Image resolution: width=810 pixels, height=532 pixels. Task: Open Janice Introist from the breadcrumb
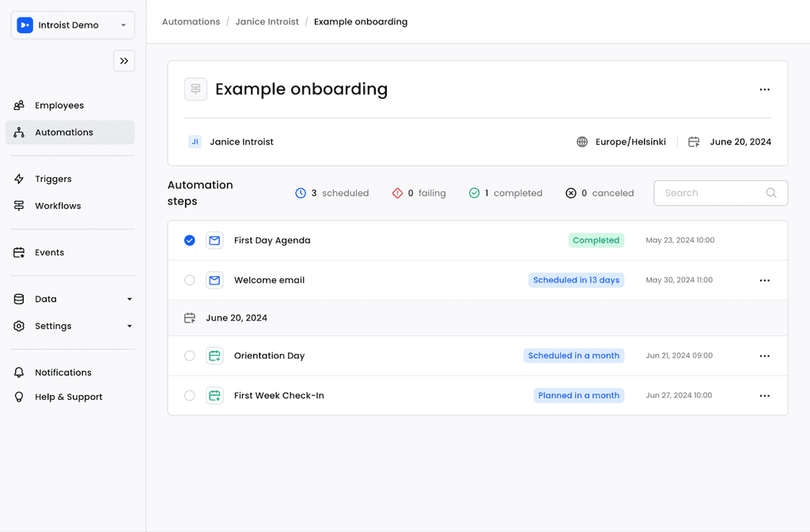[267, 21]
